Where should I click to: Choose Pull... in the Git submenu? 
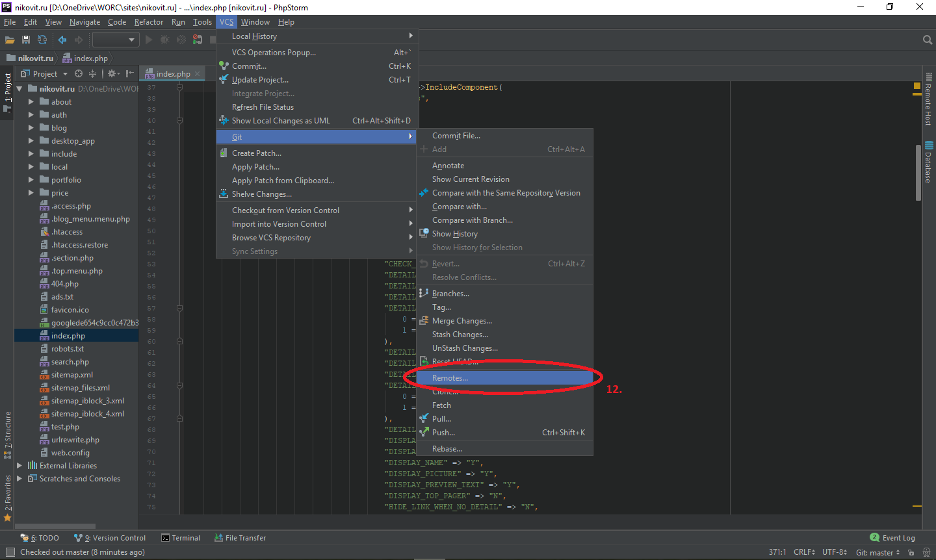[504, 419]
